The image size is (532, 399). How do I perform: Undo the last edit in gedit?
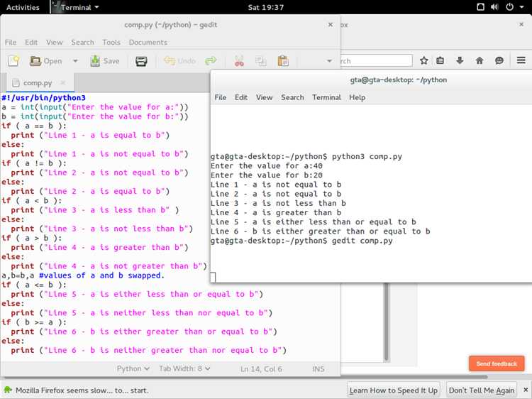pos(179,61)
